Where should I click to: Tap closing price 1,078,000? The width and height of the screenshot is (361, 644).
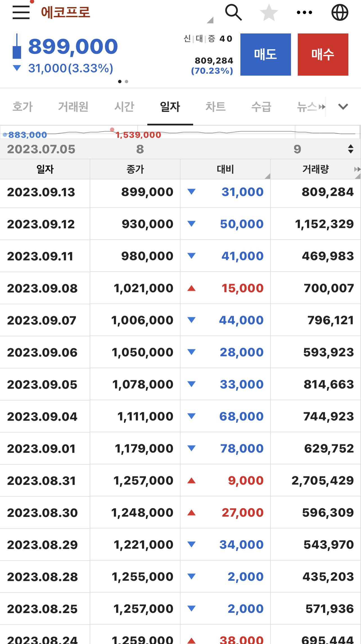click(x=143, y=384)
